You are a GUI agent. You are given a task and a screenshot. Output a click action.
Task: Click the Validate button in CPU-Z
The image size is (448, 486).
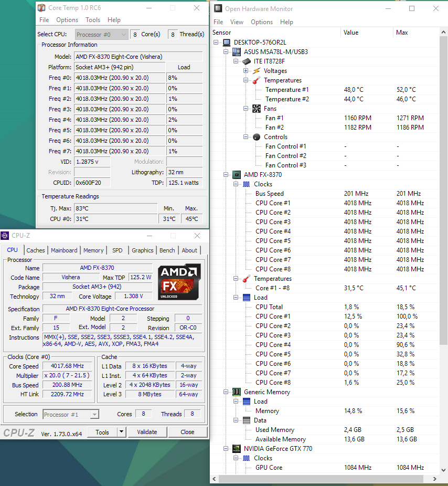pyautogui.click(x=147, y=432)
